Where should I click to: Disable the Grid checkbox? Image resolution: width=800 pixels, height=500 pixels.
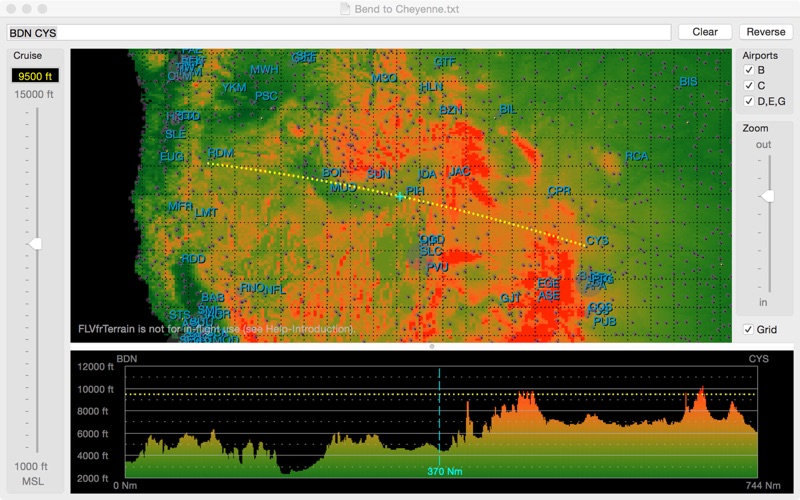tap(748, 329)
